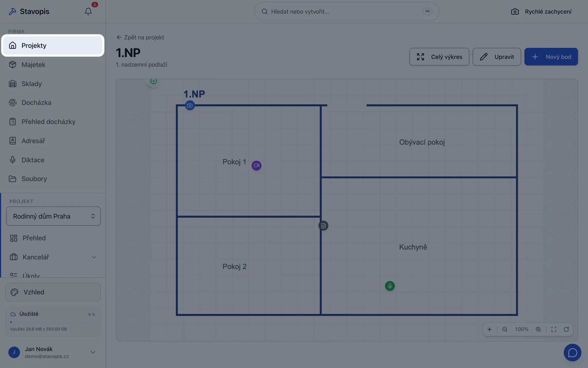Click the zoom out magnifier icon
The image size is (588, 368).
[x=505, y=329]
